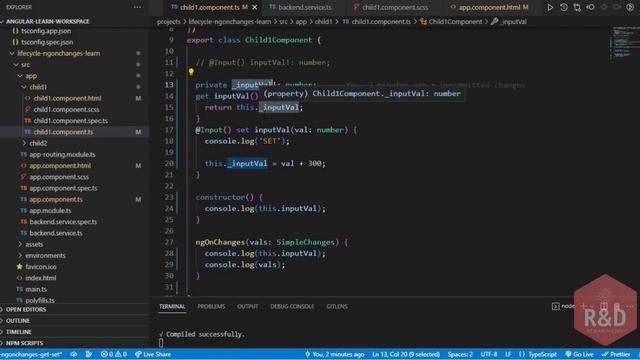Click Prettier status bar item
This screenshot has height=360, width=640.
point(616,354)
